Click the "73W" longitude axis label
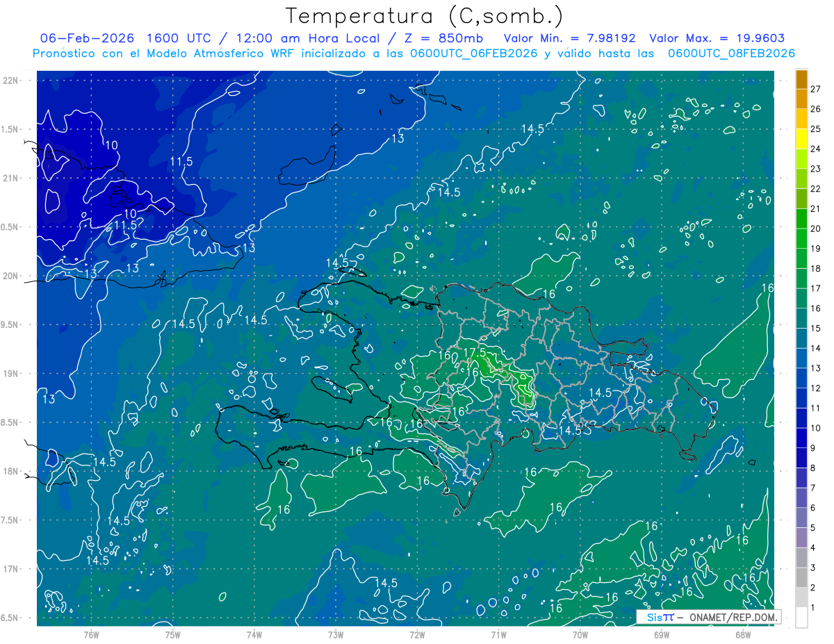 (336, 635)
